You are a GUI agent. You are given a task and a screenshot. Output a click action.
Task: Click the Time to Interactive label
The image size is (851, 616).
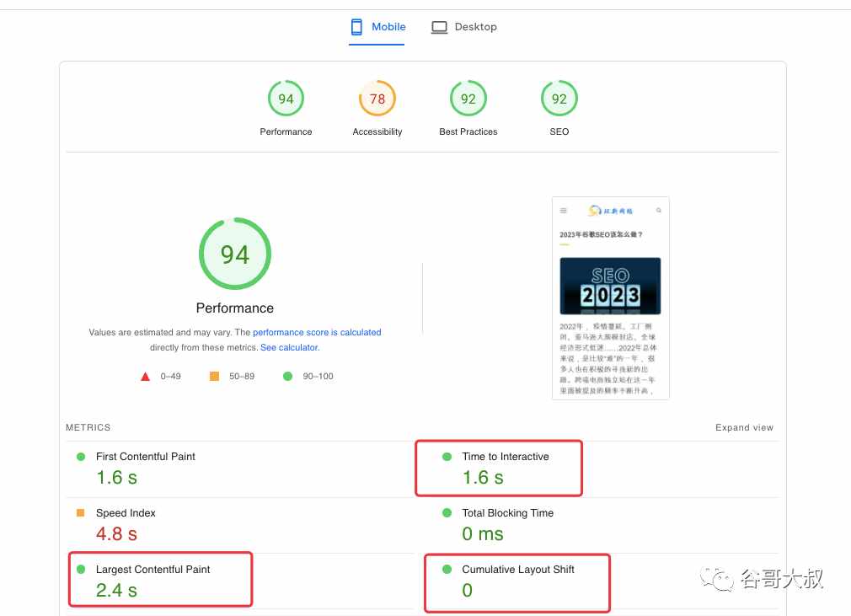point(506,457)
